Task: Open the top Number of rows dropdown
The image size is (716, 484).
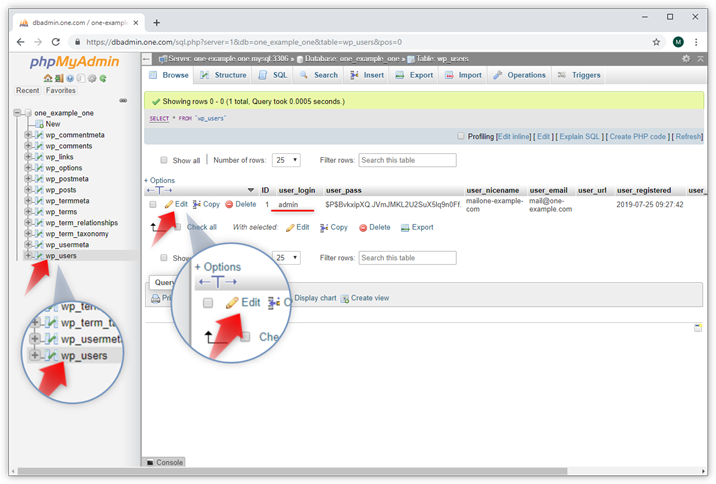Action: (x=286, y=160)
